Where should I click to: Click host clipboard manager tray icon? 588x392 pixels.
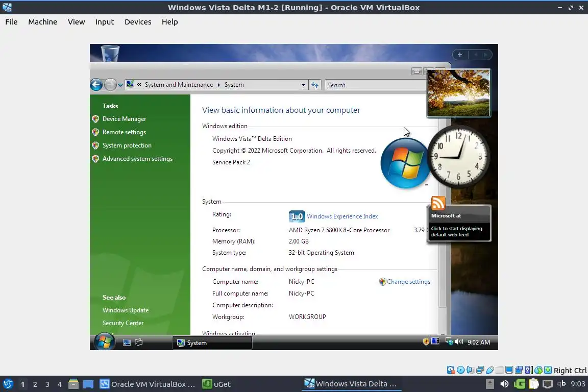point(533,384)
